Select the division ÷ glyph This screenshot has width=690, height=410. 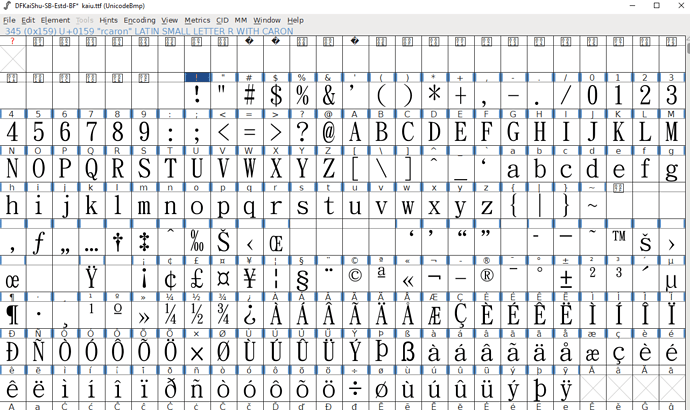click(x=356, y=389)
